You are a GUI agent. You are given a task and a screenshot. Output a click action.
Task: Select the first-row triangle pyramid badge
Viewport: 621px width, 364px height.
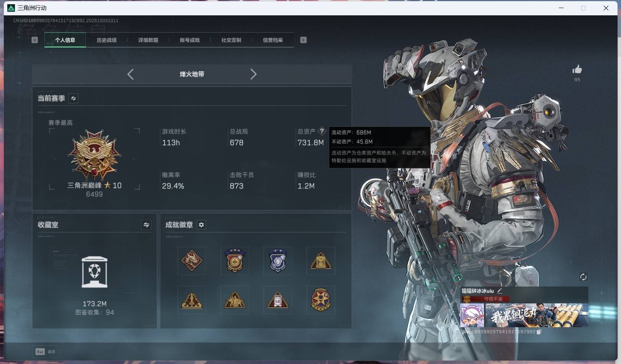pyautogui.click(x=321, y=261)
